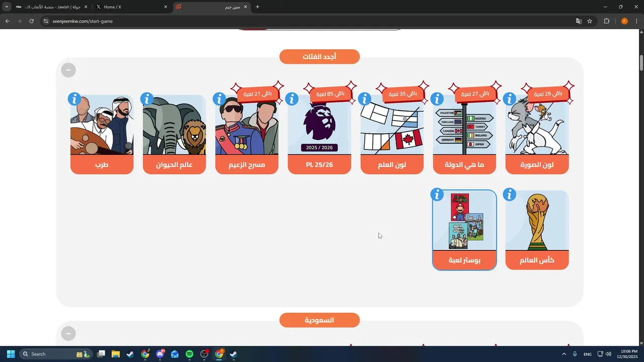Select the ما هي الدولة category card
The image size is (644, 362).
(x=464, y=135)
